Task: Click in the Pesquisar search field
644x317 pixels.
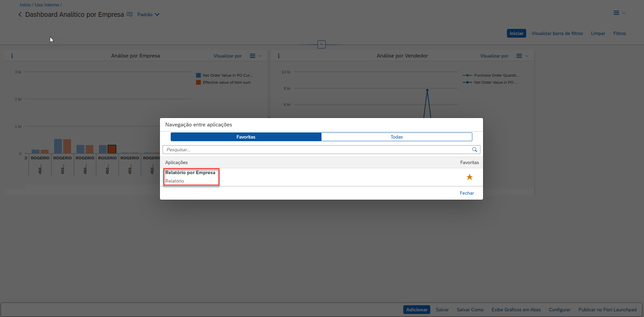Action: point(316,150)
